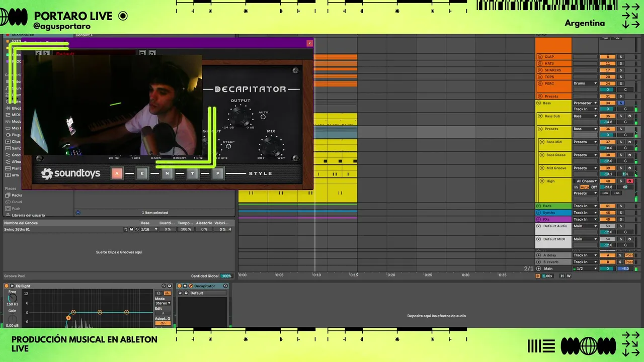
Task: Select EQ Eight filter point 1
Action: pos(69,318)
